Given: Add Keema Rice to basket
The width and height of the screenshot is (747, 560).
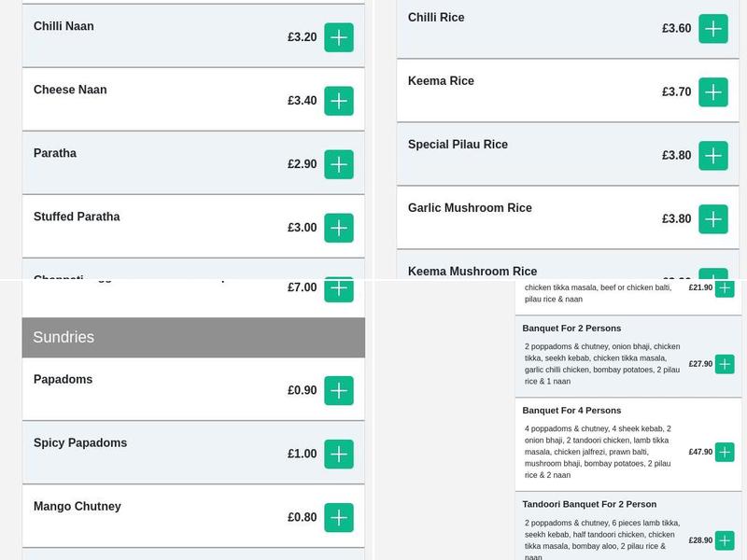Looking at the screenshot, I should [713, 92].
